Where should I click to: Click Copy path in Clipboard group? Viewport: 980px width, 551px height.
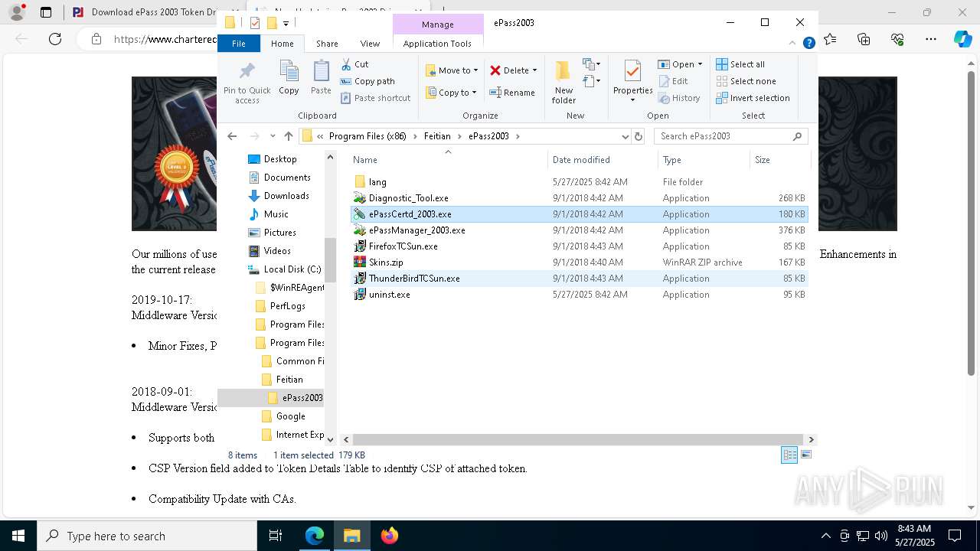pyautogui.click(x=367, y=81)
